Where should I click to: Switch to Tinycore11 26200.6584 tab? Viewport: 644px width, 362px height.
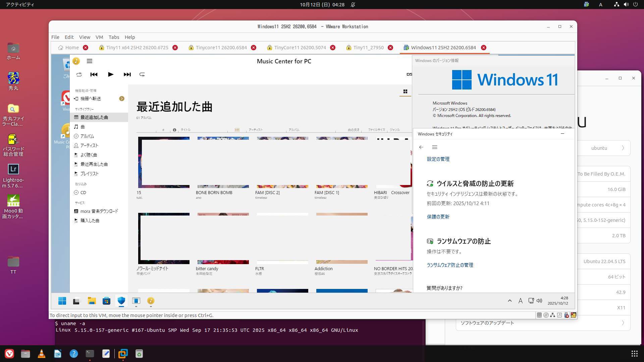point(221,48)
